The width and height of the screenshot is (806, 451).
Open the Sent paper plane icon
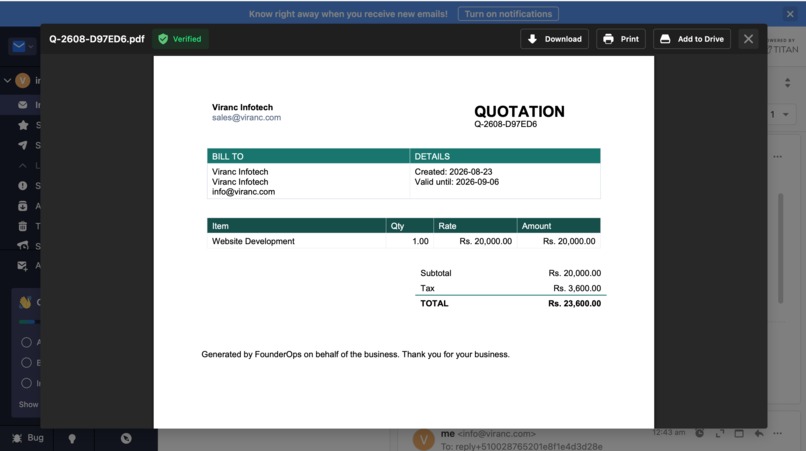[23, 146]
